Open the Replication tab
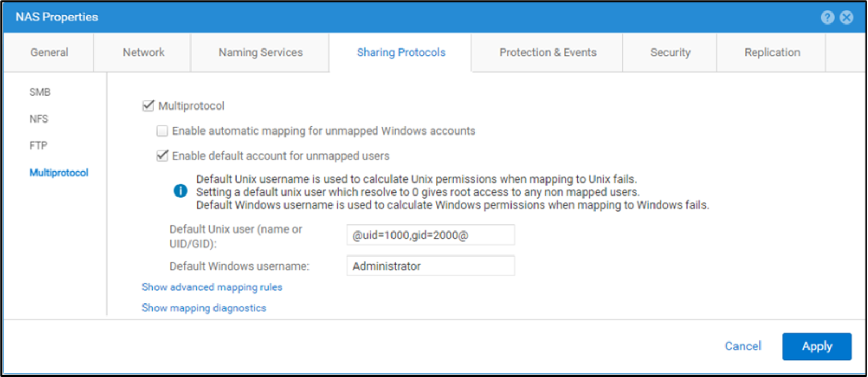 coord(772,52)
